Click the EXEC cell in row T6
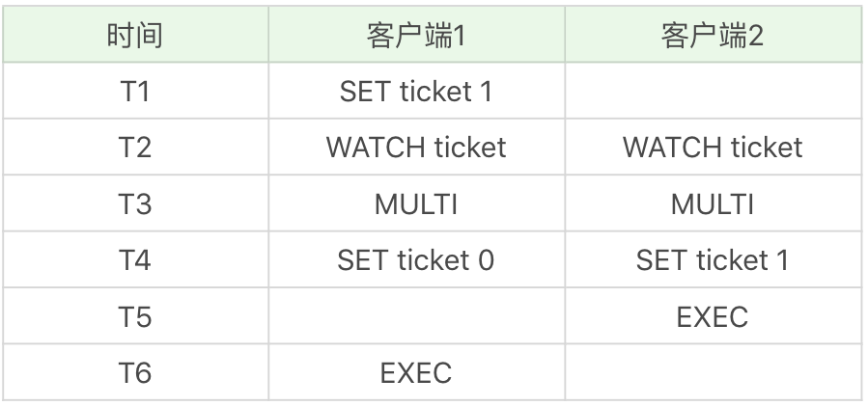868x406 pixels. pyautogui.click(x=416, y=372)
